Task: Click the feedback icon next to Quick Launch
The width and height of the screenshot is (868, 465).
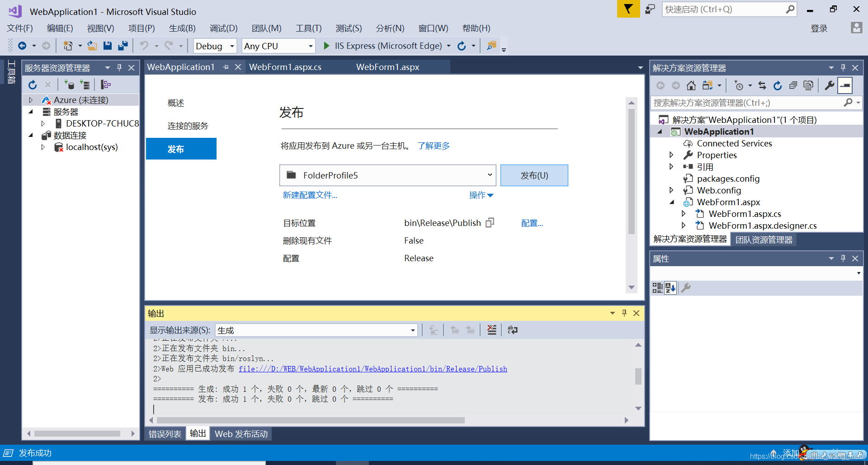Action: pyautogui.click(x=650, y=9)
